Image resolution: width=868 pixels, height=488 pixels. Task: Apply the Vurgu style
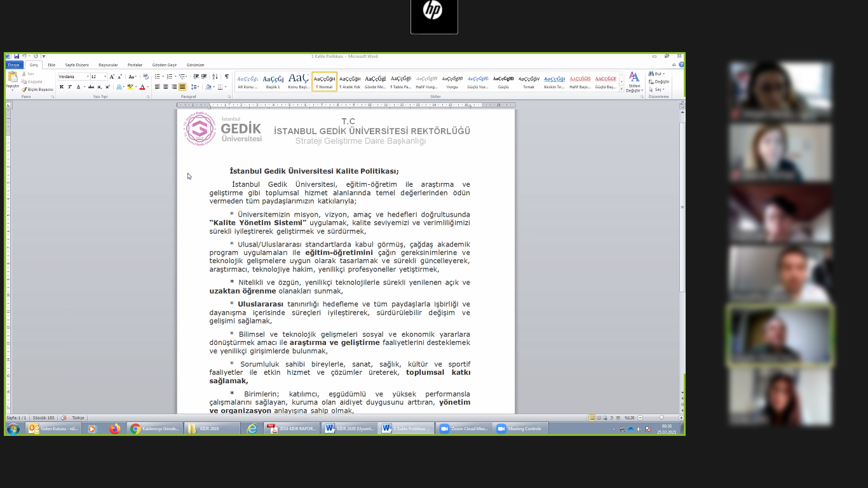pos(452,81)
